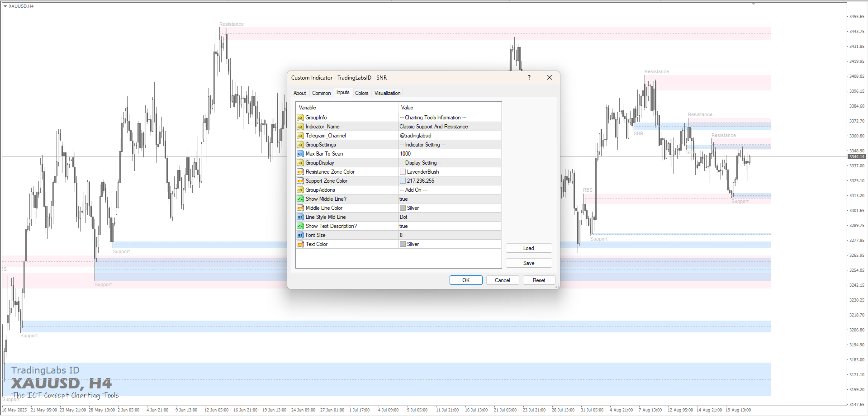This screenshot has height=416, width=868.
Task: Click the chart shift marker at top
Action: [753, 4]
